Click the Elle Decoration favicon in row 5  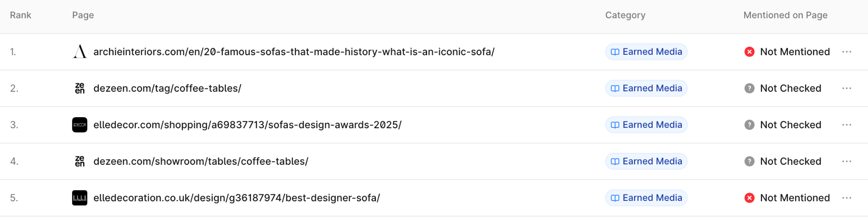(x=80, y=198)
